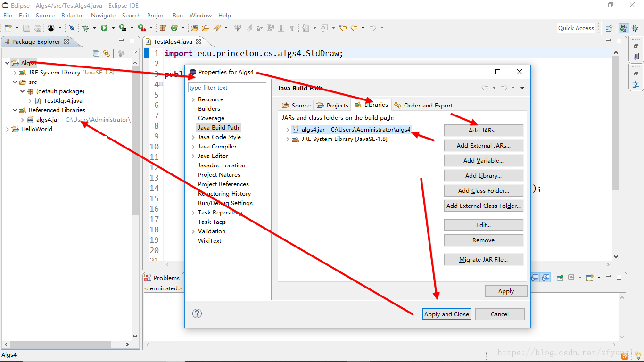Click the Forward navigation arrow in toolbar
The width and height of the screenshot is (644, 362).
pyautogui.click(x=373, y=28)
